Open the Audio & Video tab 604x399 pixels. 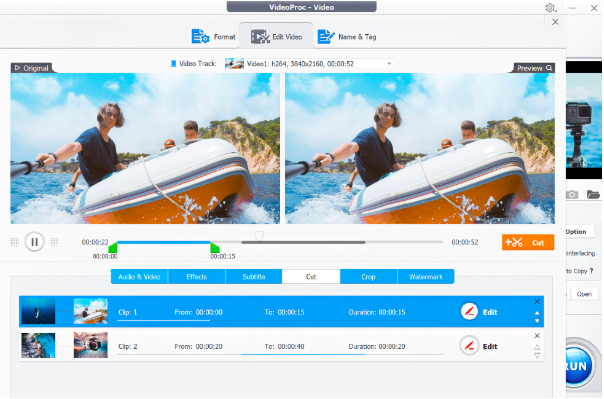[139, 277]
